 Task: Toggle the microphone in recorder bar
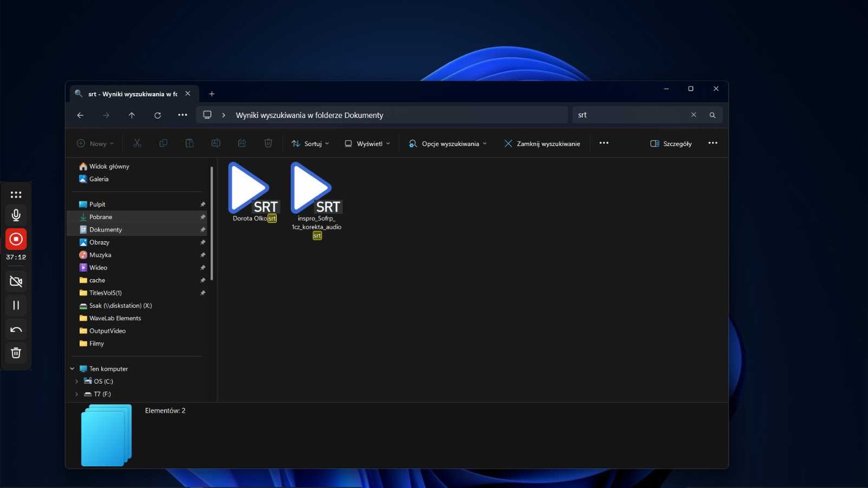tap(16, 215)
